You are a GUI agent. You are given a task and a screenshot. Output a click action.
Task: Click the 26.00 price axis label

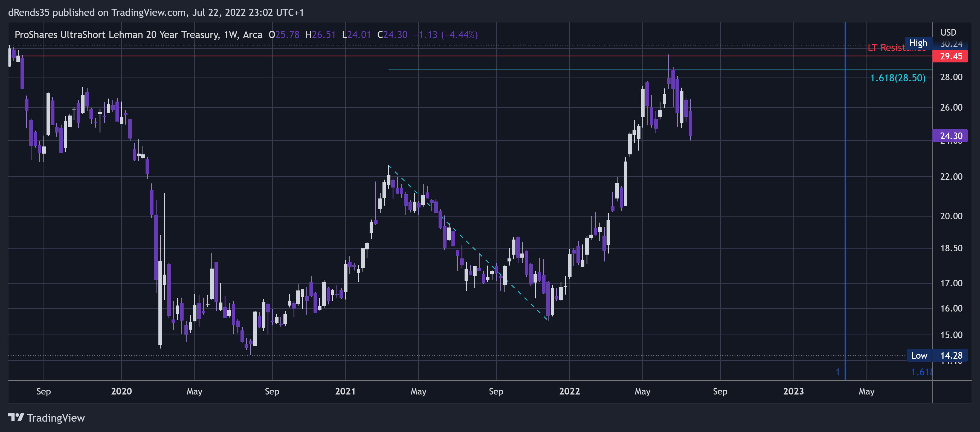(x=951, y=107)
